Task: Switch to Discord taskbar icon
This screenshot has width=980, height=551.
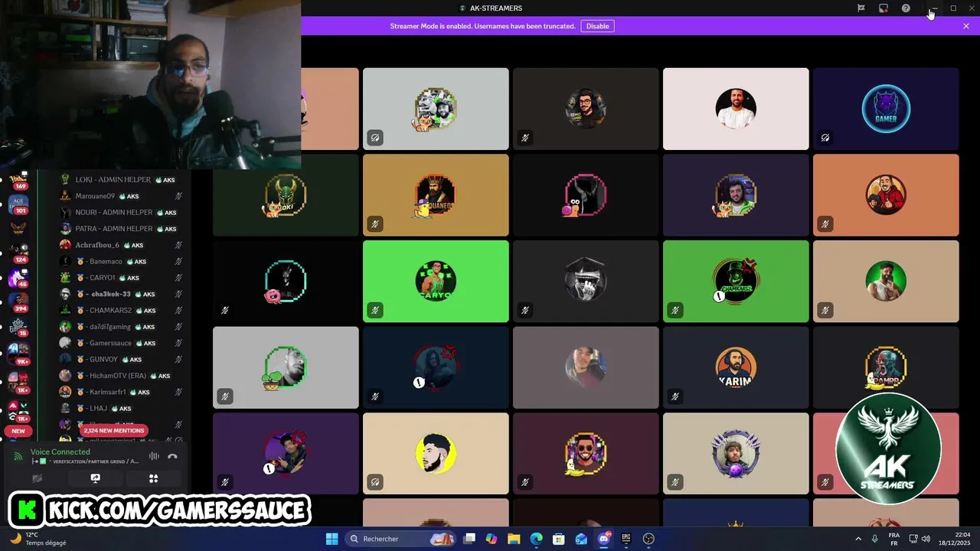Action: coord(604,539)
